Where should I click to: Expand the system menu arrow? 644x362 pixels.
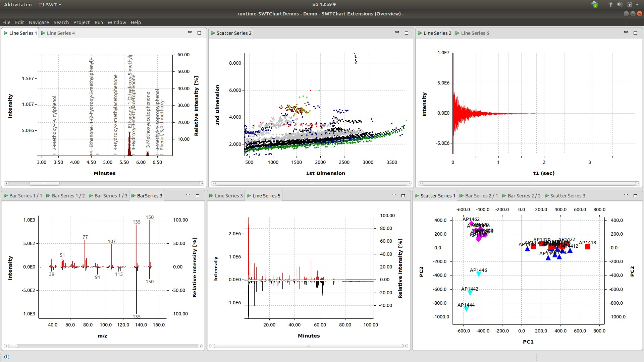[x=637, y=5]
